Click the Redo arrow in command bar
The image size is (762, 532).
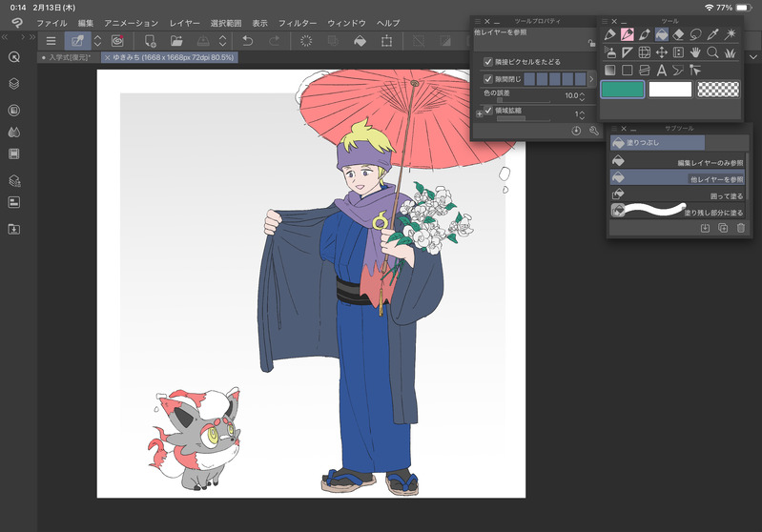click(x=274, y=41)
